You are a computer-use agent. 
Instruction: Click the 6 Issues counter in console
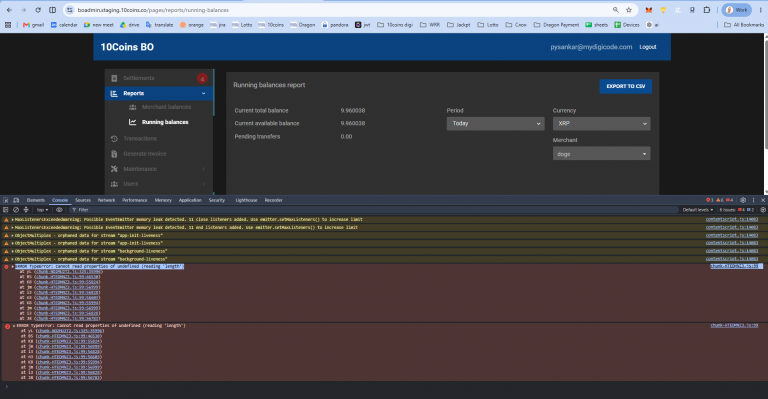tap(737, 210)
